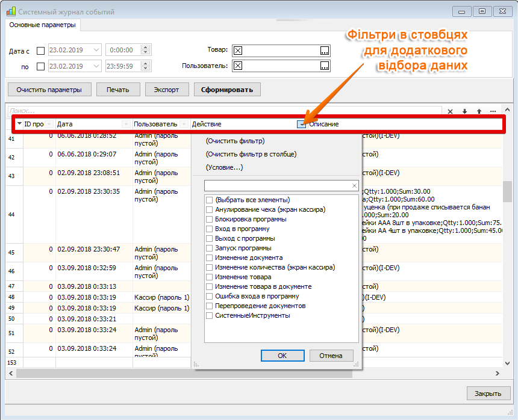
Task: Click the Экспорт button
Action: tap(166, 90)
